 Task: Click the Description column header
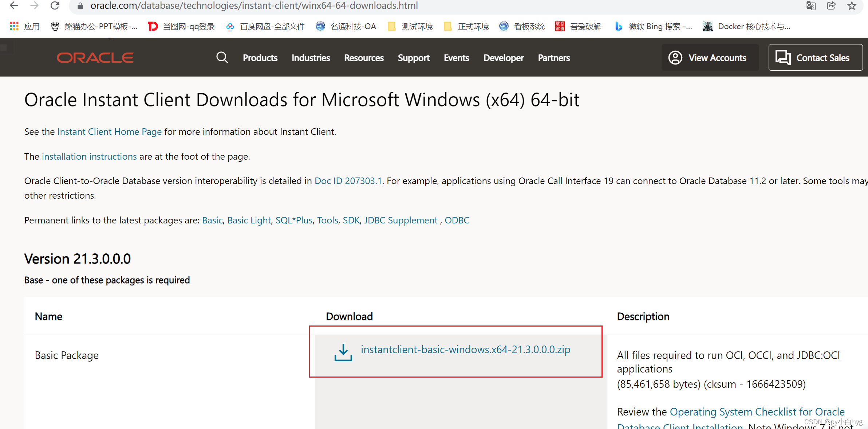coord(643,316)
